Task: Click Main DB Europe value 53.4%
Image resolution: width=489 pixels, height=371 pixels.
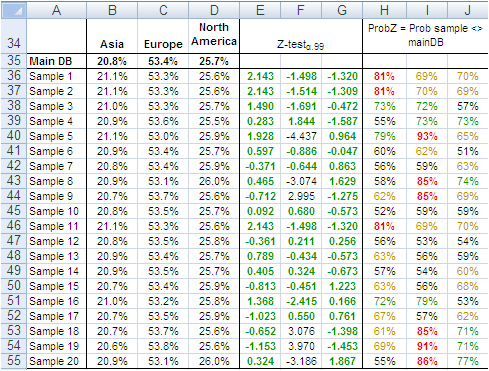Action: tap(163, 61)
